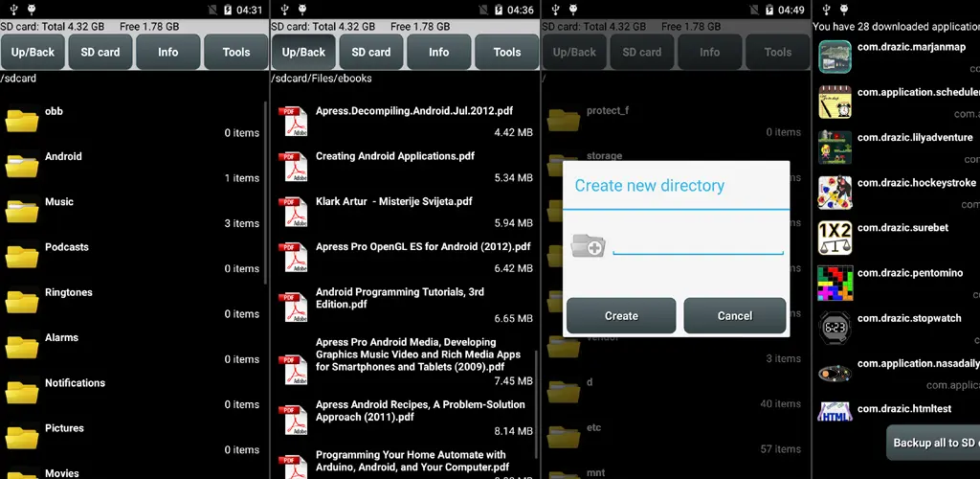Tap the com.drazic.pentomino blocks icon
Screen dimensions: 980x479
click(x=835, y=284)
